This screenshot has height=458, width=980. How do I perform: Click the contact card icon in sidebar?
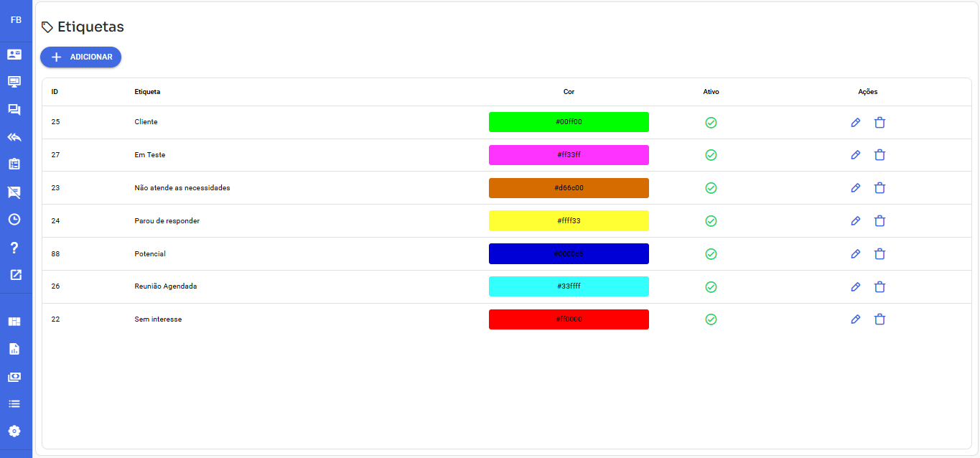pos(14,55)
